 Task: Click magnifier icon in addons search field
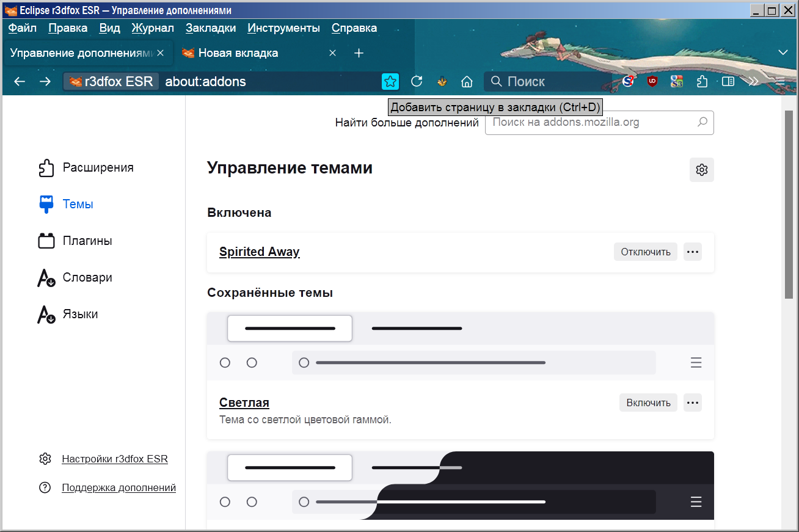[702, 122]
